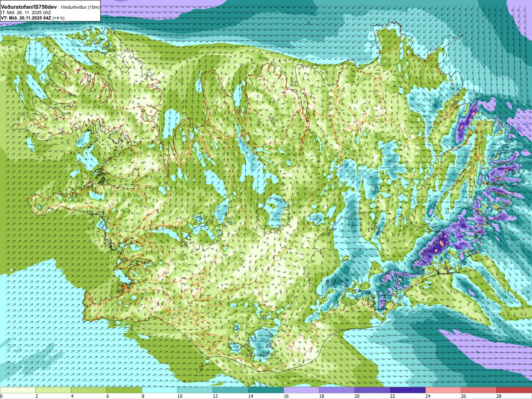This screenshot has width=532, height=399.
Task: Click the 2–4 light green legend swatch
Action: (53, 390)
